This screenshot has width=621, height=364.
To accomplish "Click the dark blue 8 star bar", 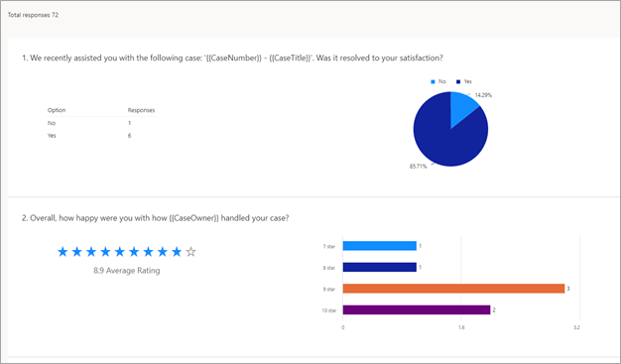I will (379, 268).
